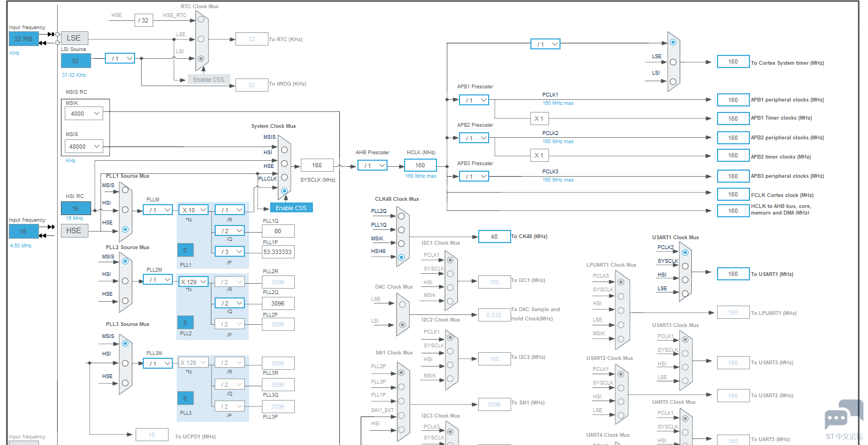This screenshot has width=868, height=445.
Task: Open APB1 Prescaler dropdown
Action: tap(474, 100)
